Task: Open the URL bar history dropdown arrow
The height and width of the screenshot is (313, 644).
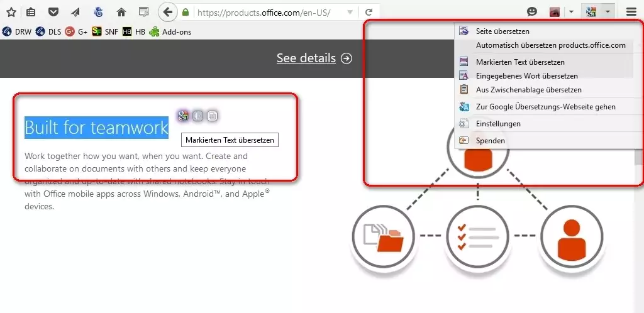Action: tap(350, 12)
